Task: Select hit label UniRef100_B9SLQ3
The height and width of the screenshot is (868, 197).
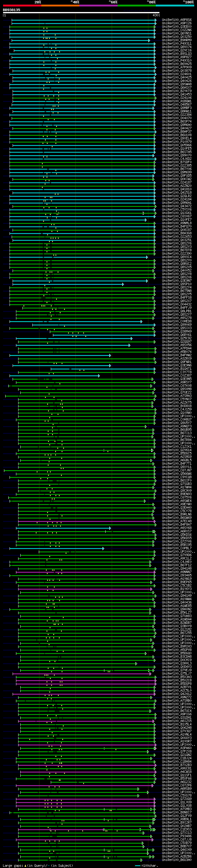Action: pyautogui.click(x=177, y=54)
